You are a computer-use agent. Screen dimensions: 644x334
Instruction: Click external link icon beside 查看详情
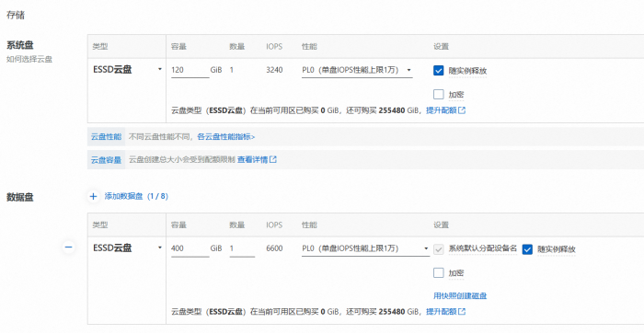[x=273, y=159]
